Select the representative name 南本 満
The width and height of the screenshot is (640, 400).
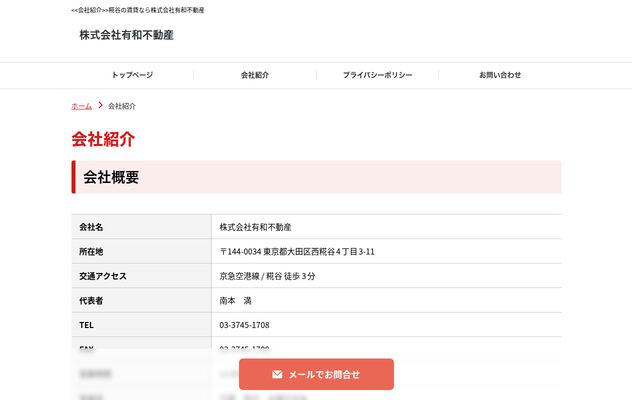click(x=236, y=301)
